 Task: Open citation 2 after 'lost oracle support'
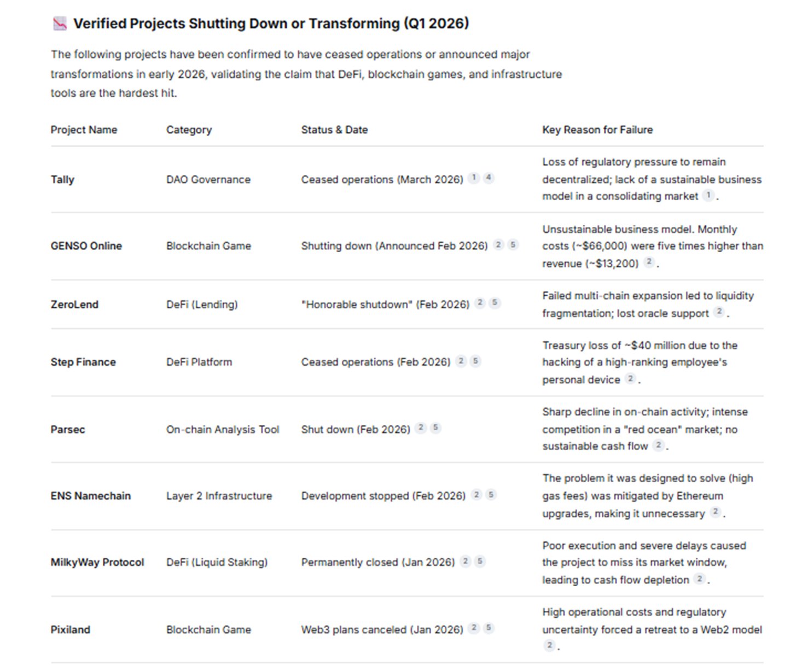[x=719, y=312]
